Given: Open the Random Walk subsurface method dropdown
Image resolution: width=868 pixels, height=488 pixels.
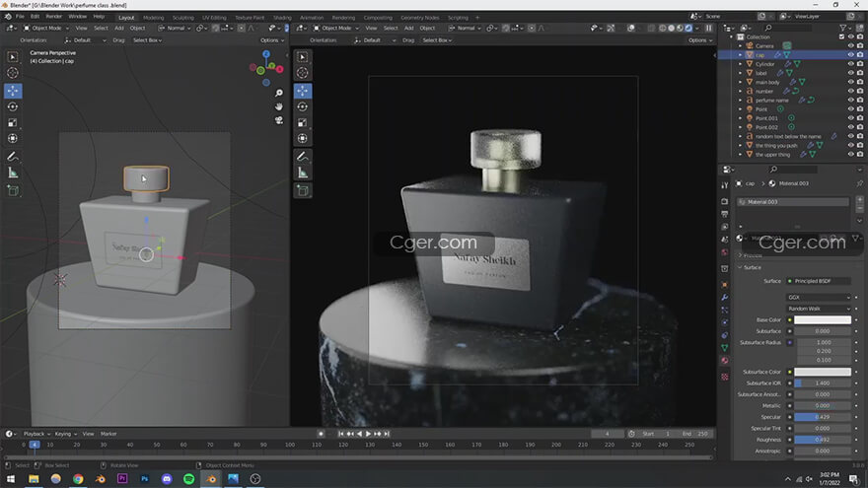Looking at the screenshot, I should pyautogui.click(x=819, y=309).
